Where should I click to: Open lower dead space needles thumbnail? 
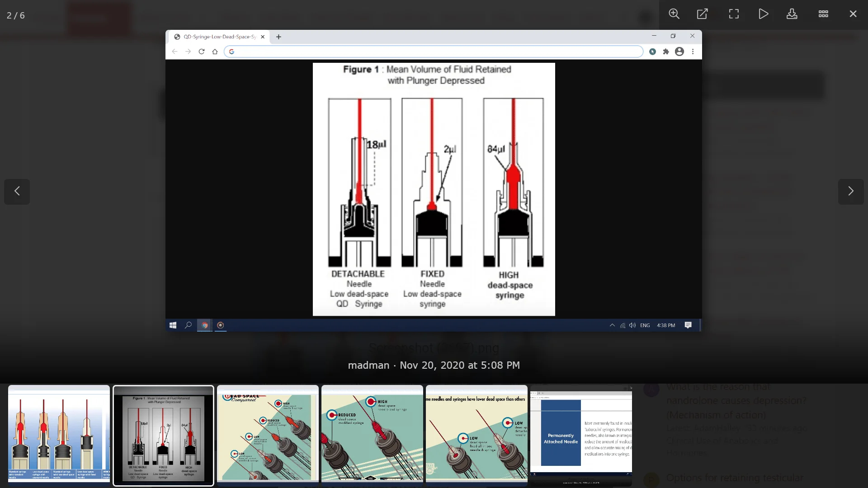coord(476,436)
